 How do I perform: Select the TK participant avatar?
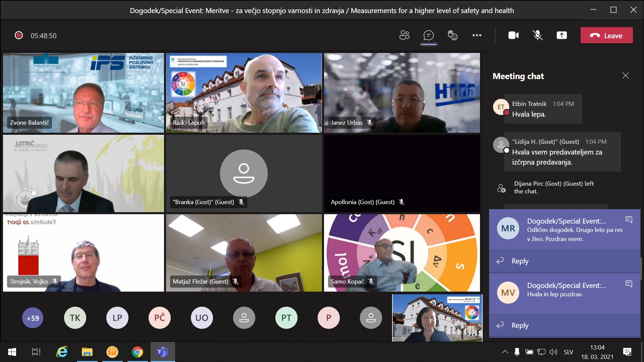coord(75,318)
